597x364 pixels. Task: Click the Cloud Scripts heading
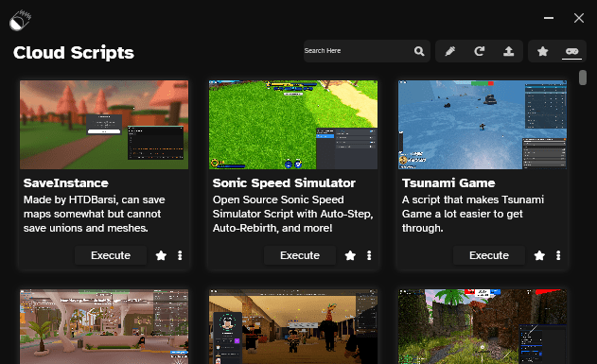tap(74, 53)
